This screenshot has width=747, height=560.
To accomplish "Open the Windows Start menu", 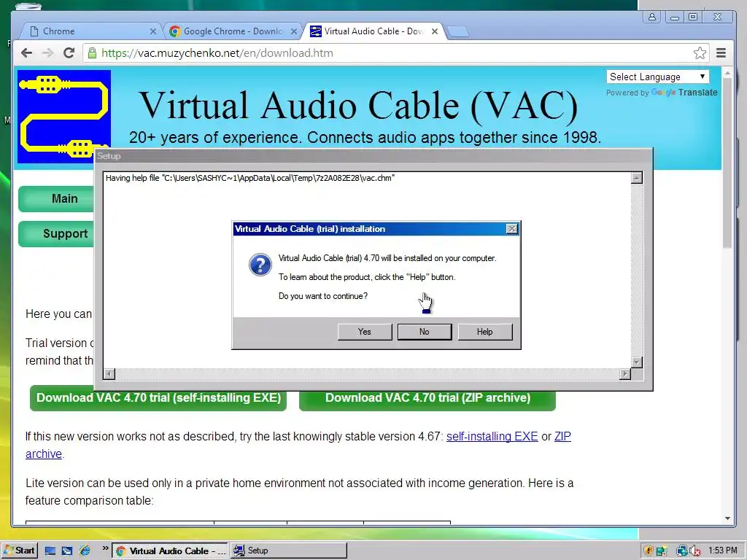I will coord(19,551).
